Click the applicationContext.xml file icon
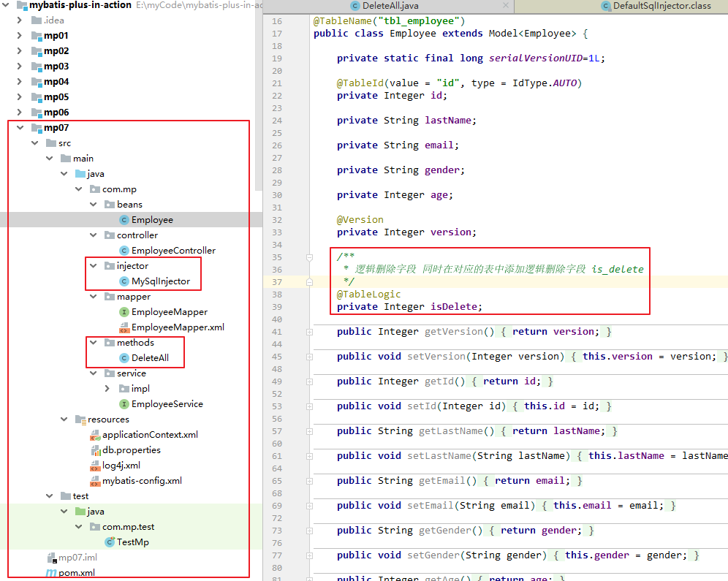This screenshot has height=581, width=728. pos(95,435)
